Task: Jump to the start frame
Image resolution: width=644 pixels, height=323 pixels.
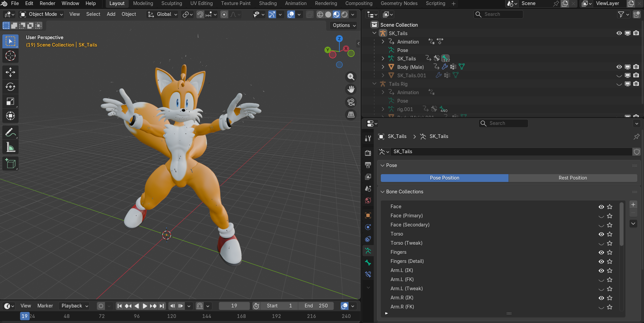Action: coord(120,306)
